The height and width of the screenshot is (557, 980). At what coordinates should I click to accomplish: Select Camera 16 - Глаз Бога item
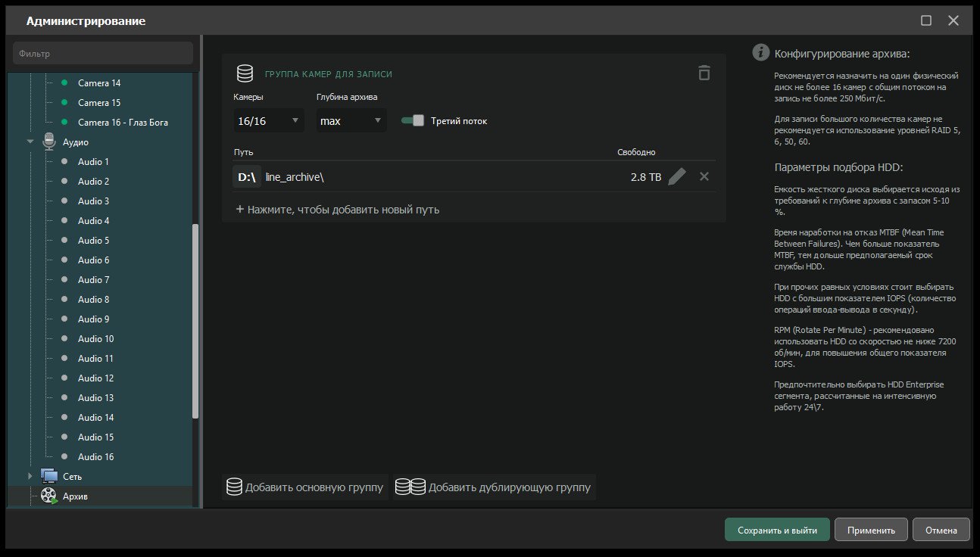[123, 122]
